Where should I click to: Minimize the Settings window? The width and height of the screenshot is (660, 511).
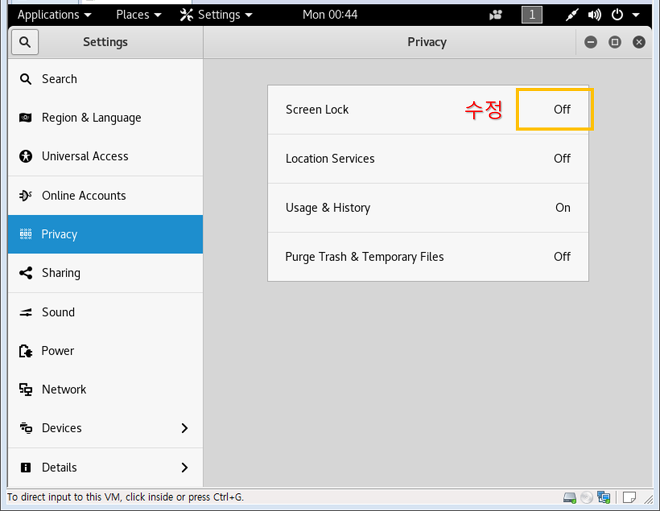[x=591, y=42]
